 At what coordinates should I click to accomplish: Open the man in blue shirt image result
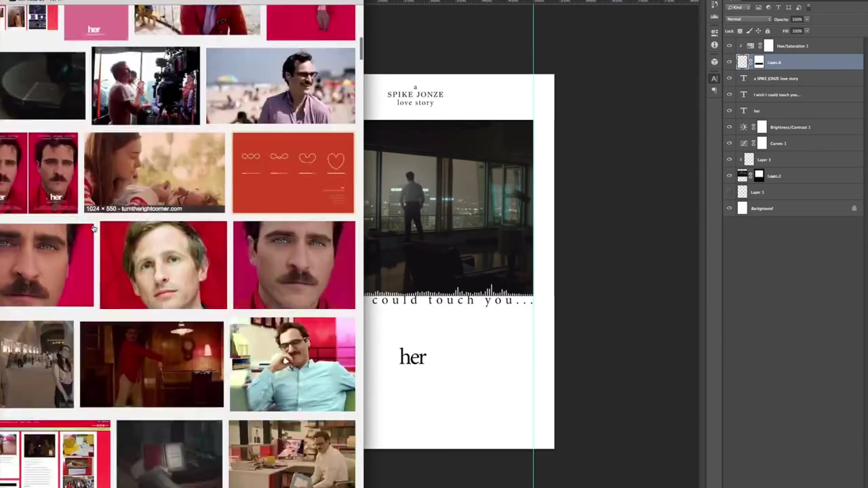pyautogui.click(x=292, y=364)
